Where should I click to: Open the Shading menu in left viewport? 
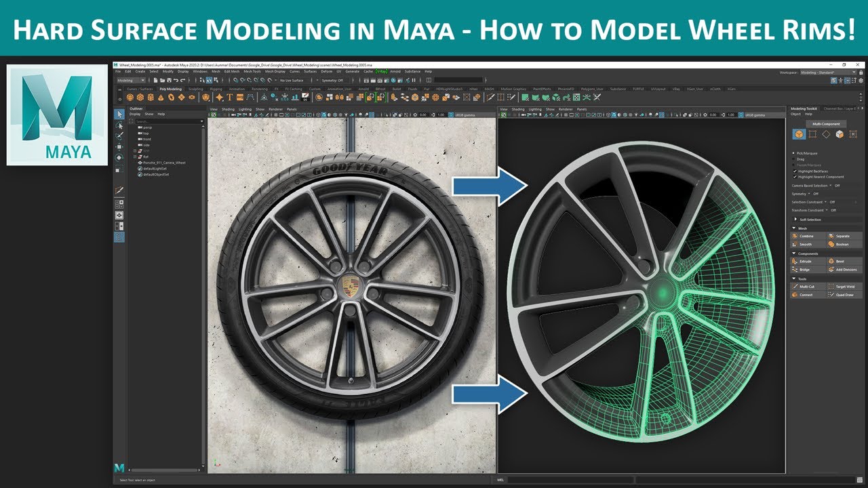228,109
